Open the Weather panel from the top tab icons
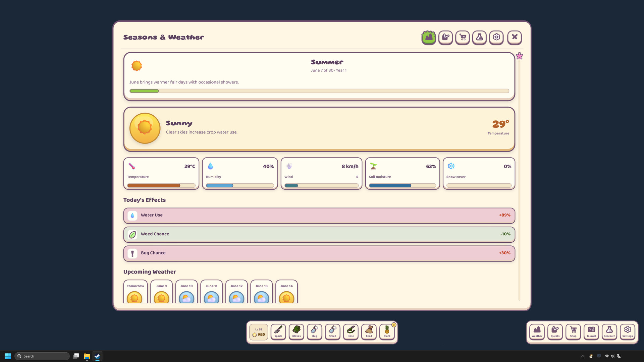644x362 pixels. [429, 37]
